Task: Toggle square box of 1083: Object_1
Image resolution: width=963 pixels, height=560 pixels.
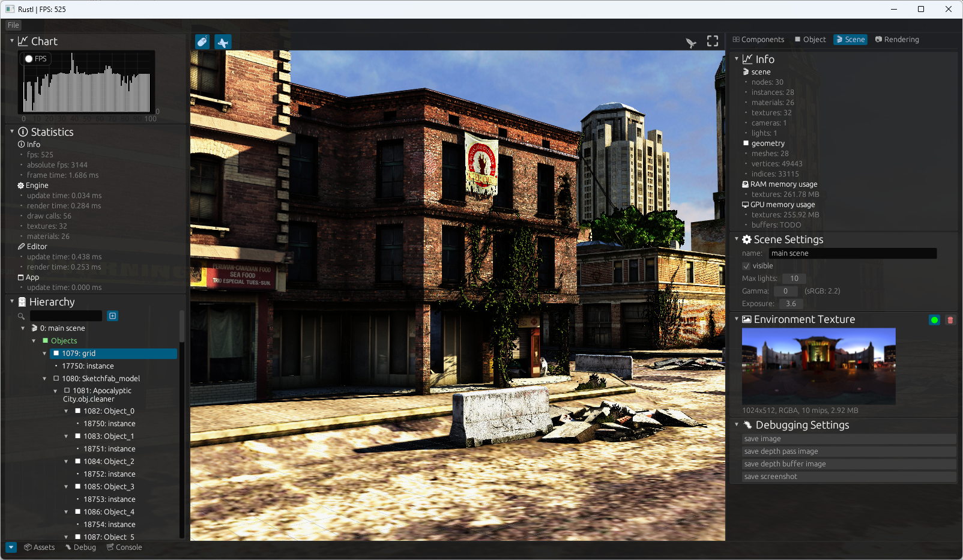Action: (78, 436)
